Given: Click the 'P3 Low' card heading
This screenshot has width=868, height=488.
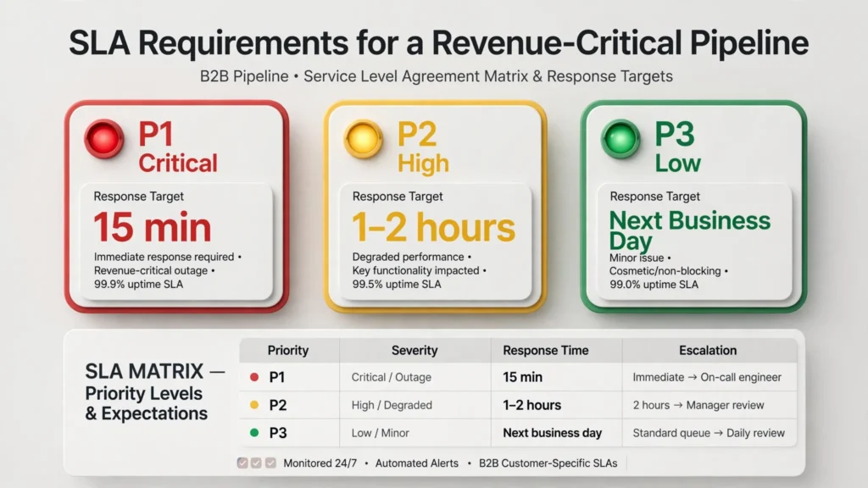Looking at the screenshot, I should click(x=677, y=147).
